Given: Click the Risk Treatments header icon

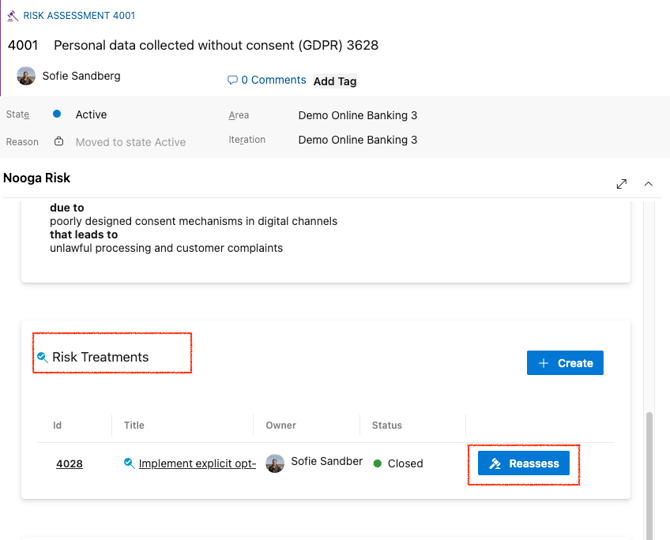Looking at the screenshot, I should click(x=42, y=357).
